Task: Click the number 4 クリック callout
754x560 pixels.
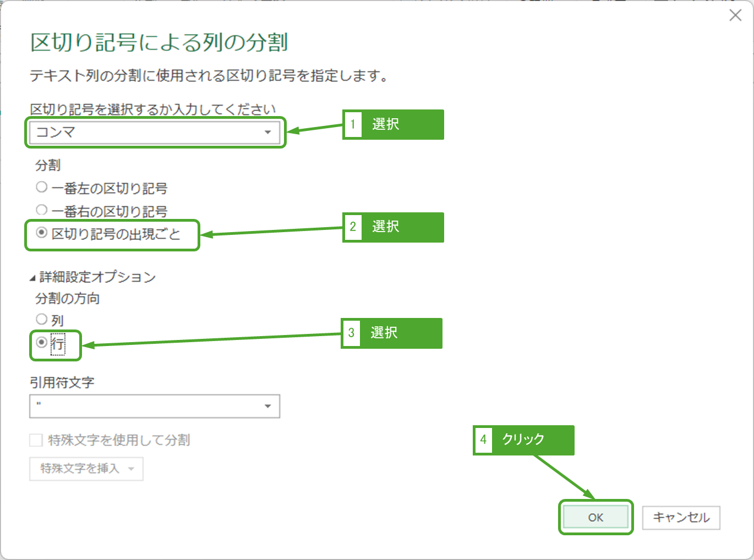Action: (x=523, y=440)
